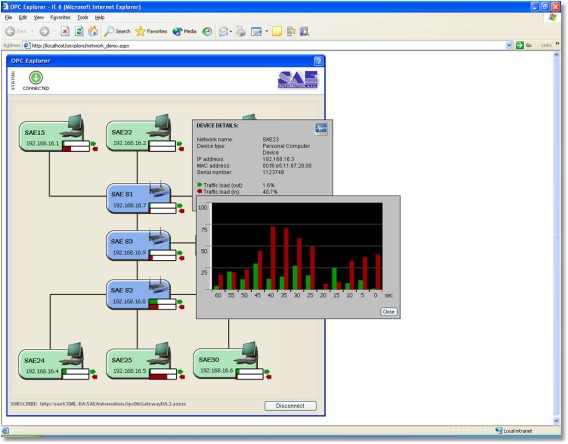The image size is (568, 444).
Task: Go to Home page icon
Action: (93, 32)
